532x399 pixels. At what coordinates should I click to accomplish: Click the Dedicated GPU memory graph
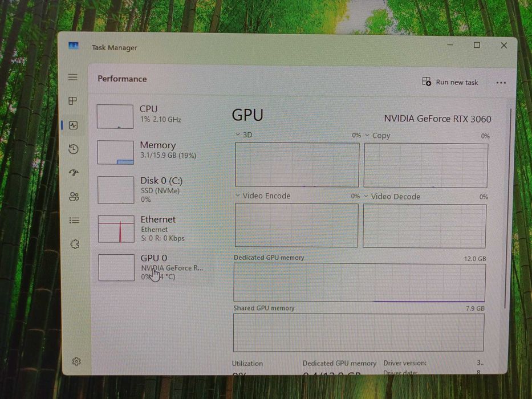click(x=359, y=283)
